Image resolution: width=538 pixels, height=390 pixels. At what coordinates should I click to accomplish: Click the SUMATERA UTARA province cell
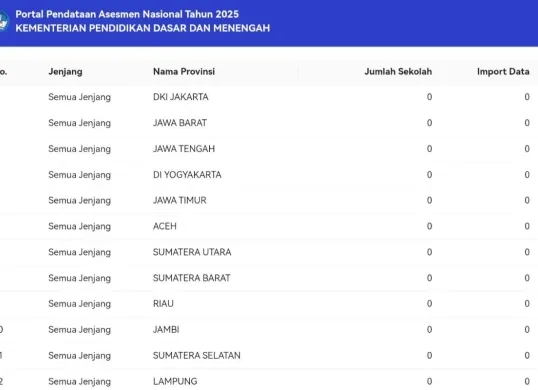coord(192,252)
